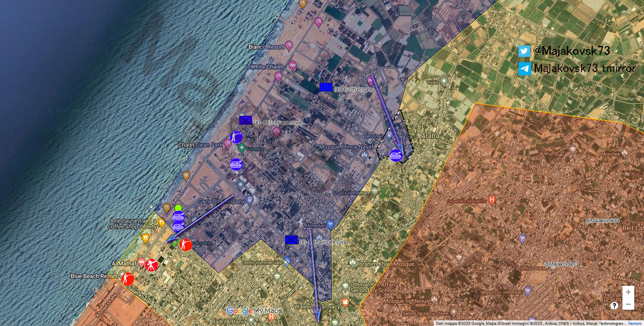The image size is (644, 326).
Task: Open the Mosque righteous pin
Action: (434, 300)
